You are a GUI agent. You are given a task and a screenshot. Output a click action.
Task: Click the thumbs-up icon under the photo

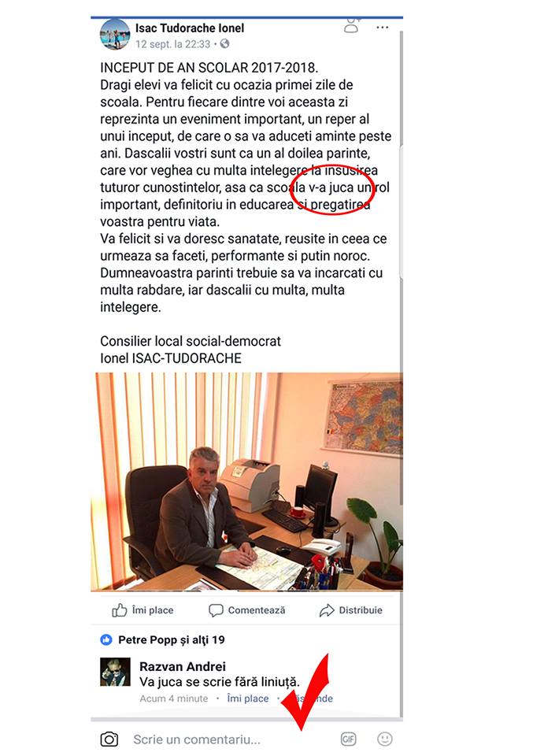coord(119,610)
